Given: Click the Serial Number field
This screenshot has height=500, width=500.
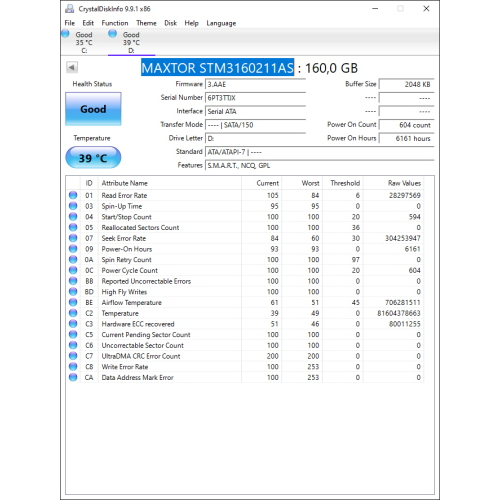Looking at the screenshot, I should pos(255,98).
